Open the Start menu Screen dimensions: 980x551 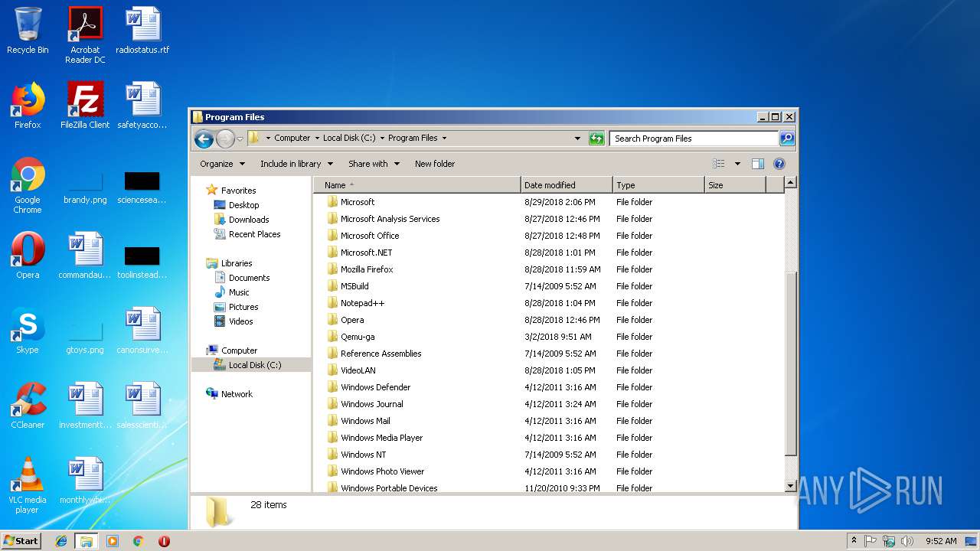21,540
